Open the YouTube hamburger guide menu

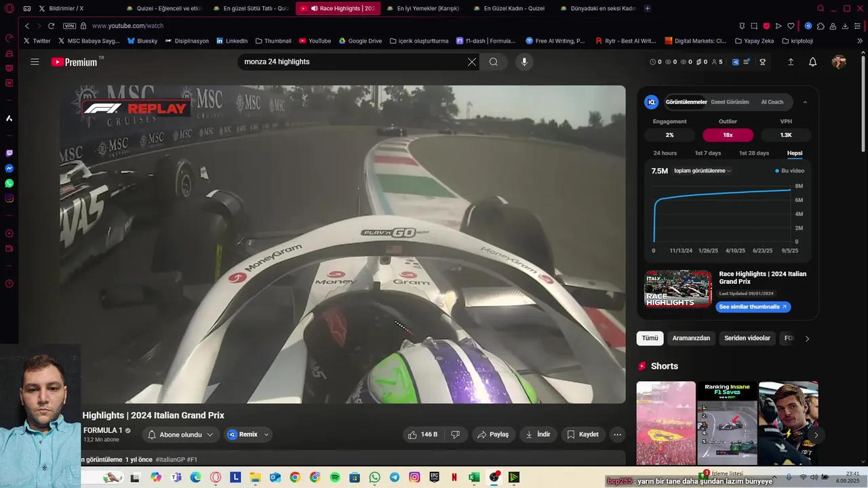tap(35, 62)
